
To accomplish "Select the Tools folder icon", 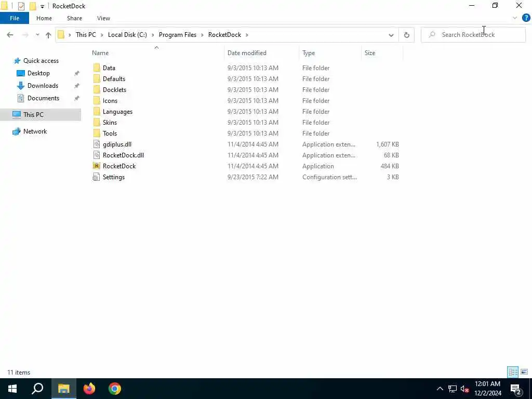I will pyautogui.click(x=97, y=134).
